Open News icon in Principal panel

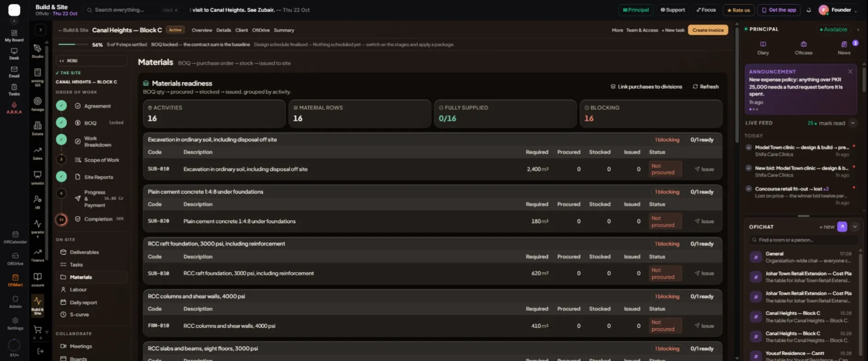844,48
